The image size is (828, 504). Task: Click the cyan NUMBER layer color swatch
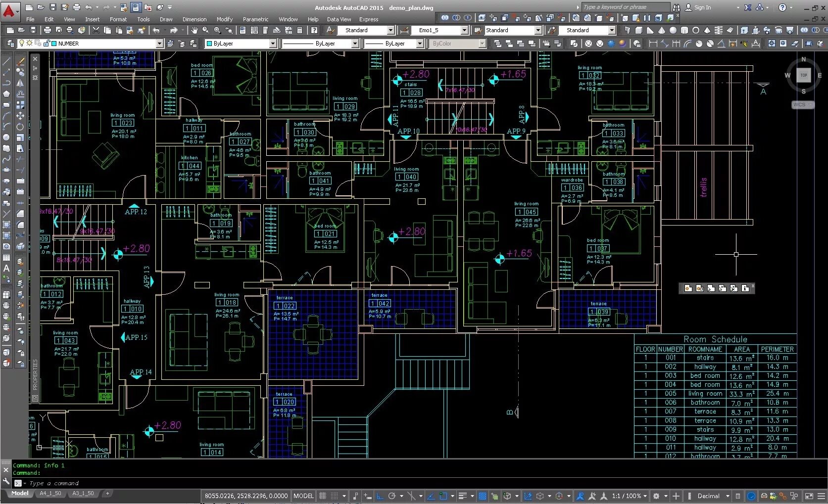coord(54,44)
